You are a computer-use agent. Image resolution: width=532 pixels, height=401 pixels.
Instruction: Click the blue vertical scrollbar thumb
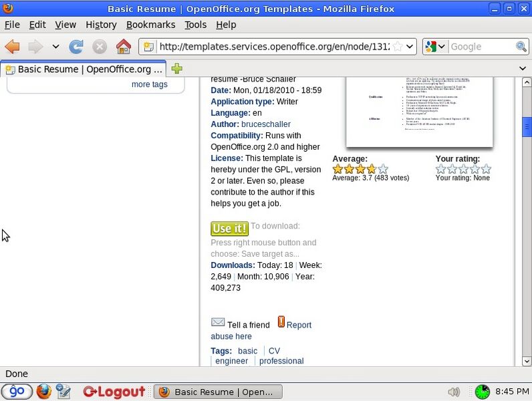tap(527, 127)
